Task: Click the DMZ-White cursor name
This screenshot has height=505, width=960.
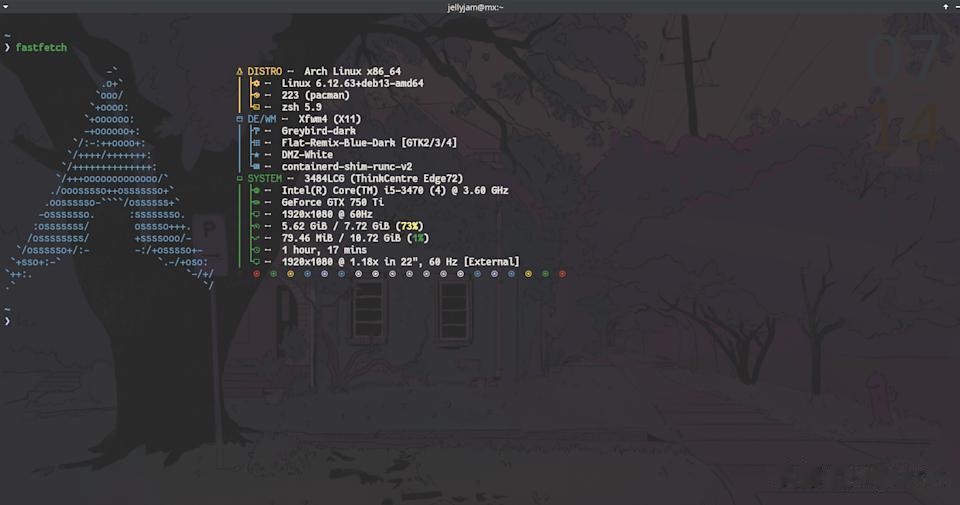Action: 307,155
